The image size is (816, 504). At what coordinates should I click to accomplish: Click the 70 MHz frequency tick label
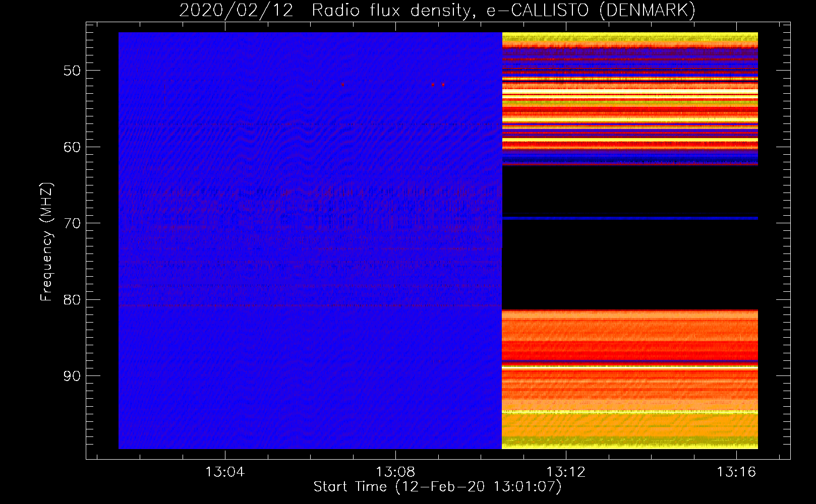(x=72, y=223)
